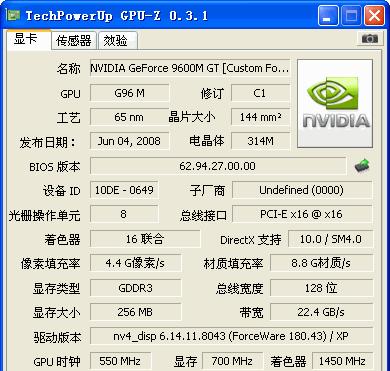390x371 pixels.
Task: Close the GPU-Z window
Action: click(x=374, y=16)
